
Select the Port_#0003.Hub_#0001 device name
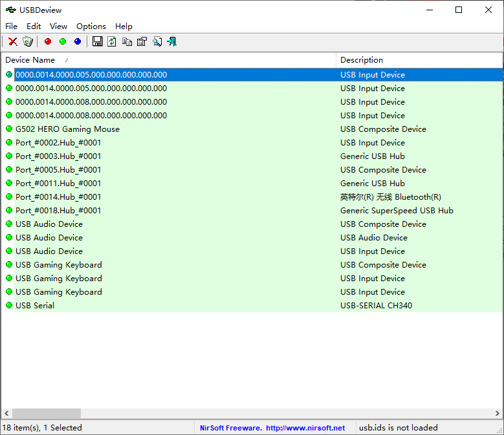click(58, 156)
